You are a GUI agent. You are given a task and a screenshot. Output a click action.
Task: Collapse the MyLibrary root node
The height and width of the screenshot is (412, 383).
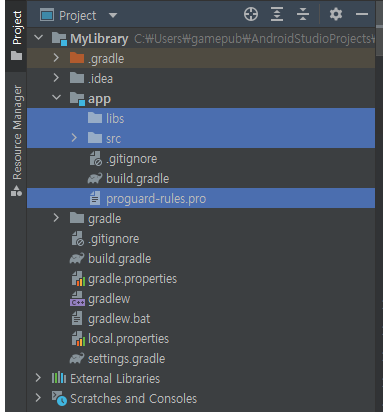[x=38, y=38]
